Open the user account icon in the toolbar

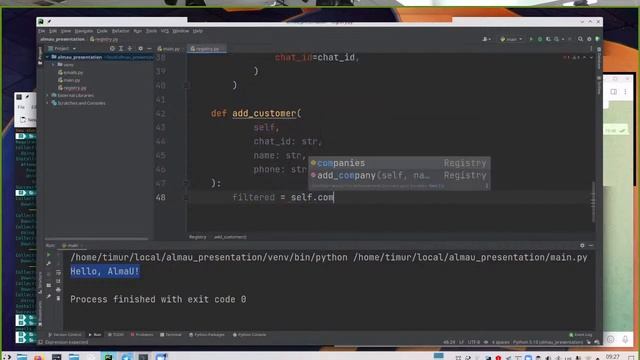(x=486, y=39)
